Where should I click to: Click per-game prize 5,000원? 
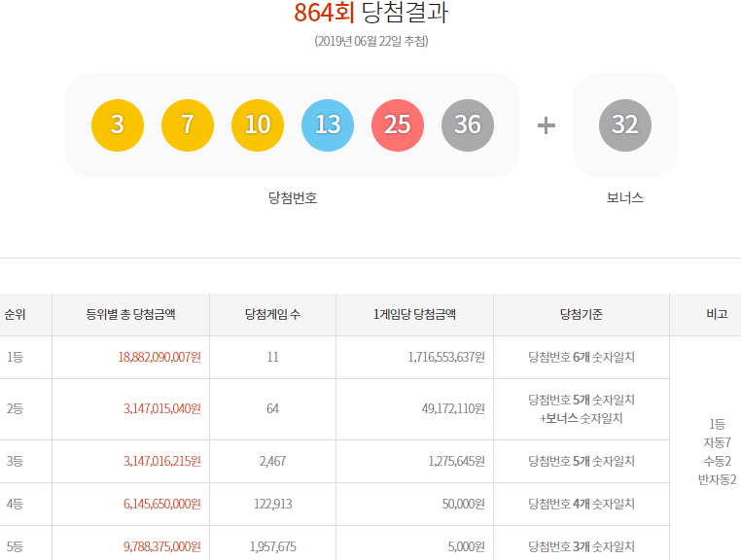click(x=467, y=546)
